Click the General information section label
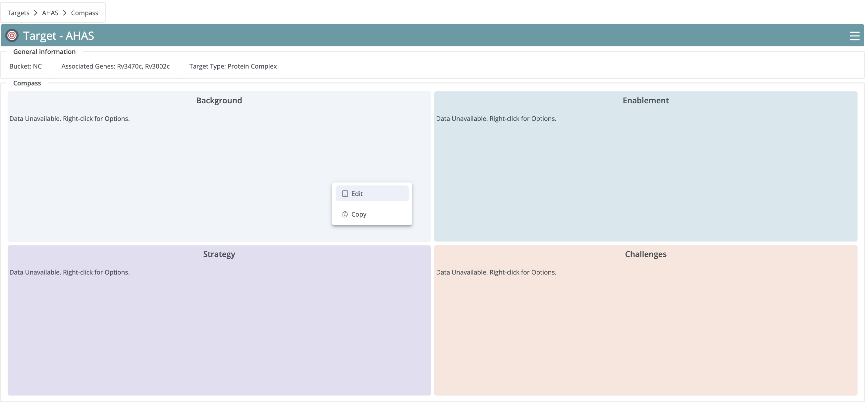 [44, 52]
